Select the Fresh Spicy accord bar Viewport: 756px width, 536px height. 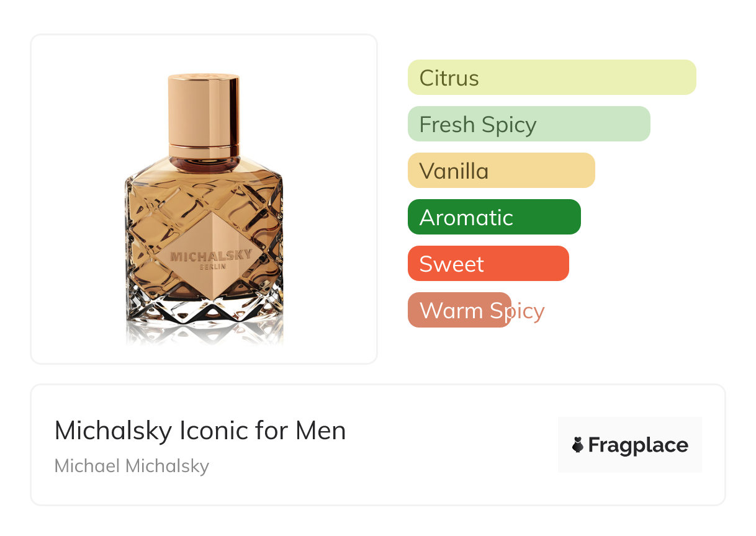tap(528, 124)
